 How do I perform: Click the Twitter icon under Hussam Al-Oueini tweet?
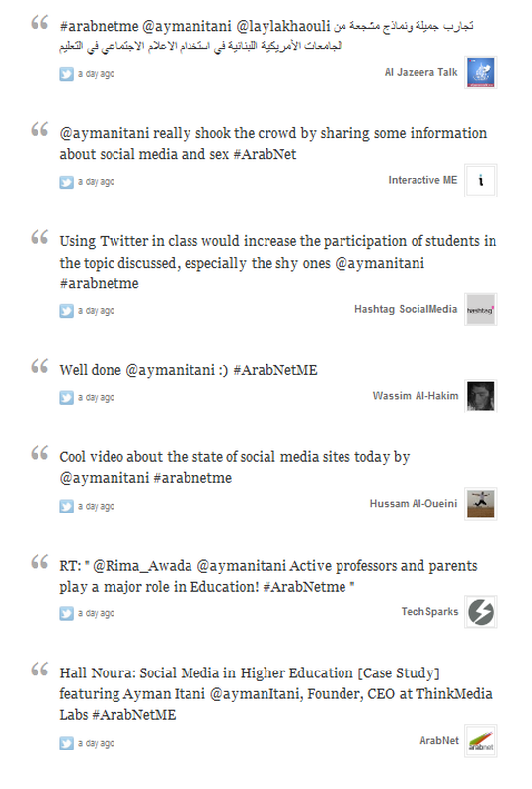[x=66, y=506]
